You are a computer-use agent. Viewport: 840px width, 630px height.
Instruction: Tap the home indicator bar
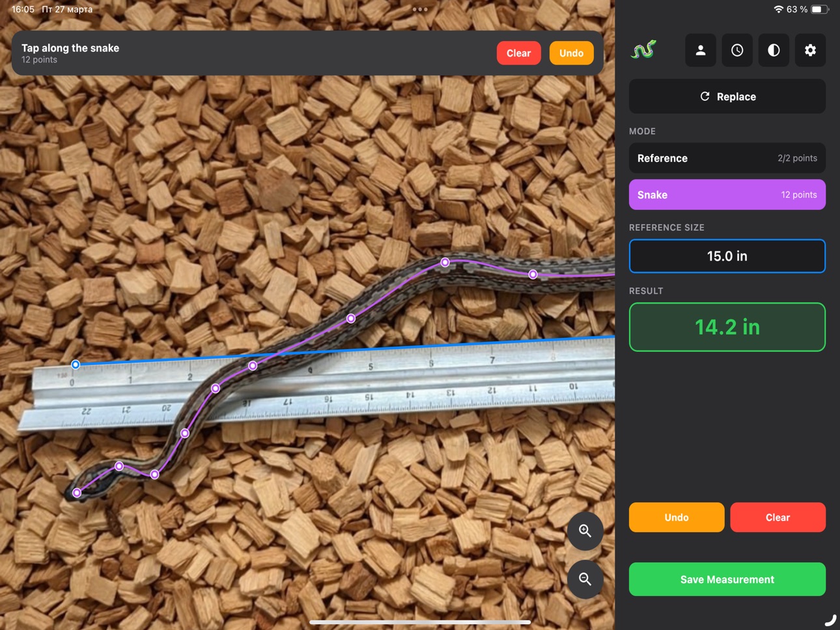(x=420, y=622)
